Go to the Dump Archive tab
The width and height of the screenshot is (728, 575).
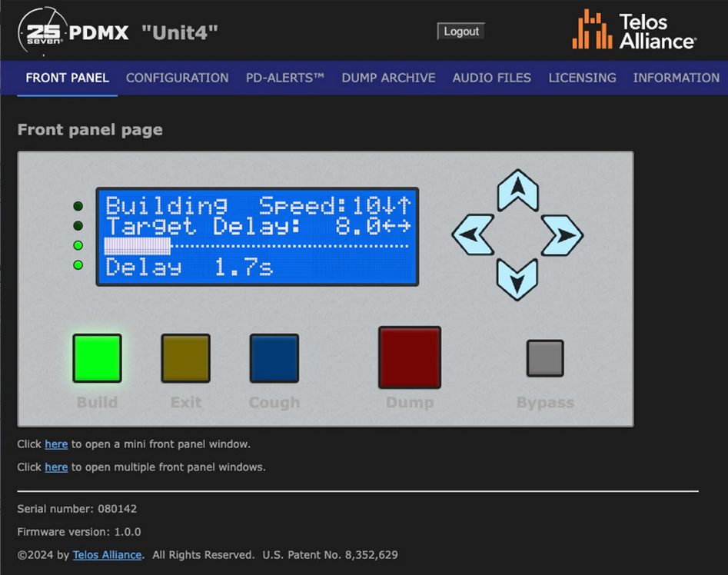click(x=389, y=78)
